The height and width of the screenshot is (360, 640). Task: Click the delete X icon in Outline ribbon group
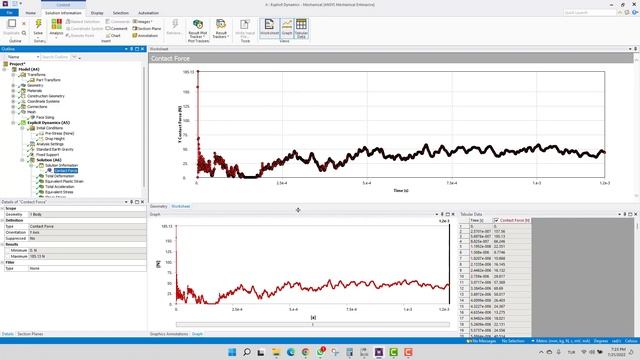[x=24, y=23]
